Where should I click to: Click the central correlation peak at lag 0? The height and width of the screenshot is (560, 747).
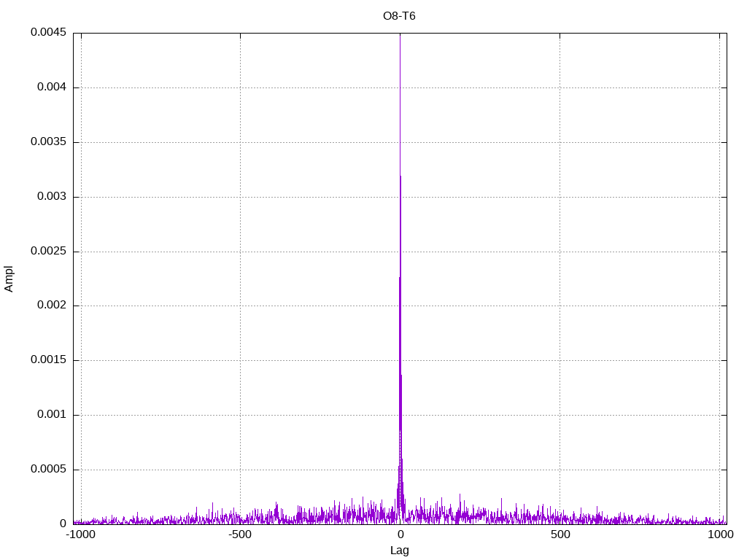click(400, 279)
